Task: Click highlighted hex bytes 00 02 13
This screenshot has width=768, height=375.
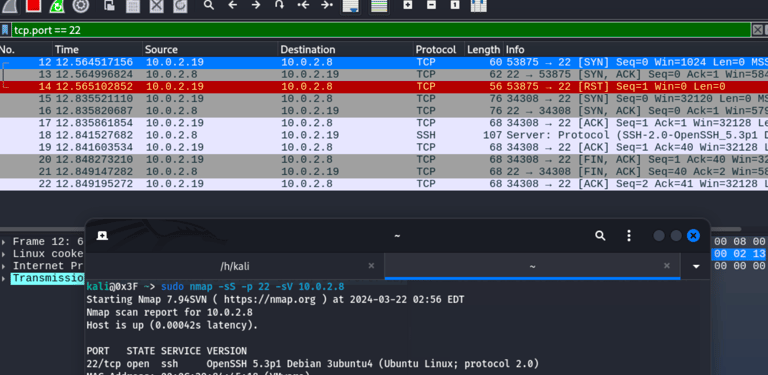Action: point(739,254)
